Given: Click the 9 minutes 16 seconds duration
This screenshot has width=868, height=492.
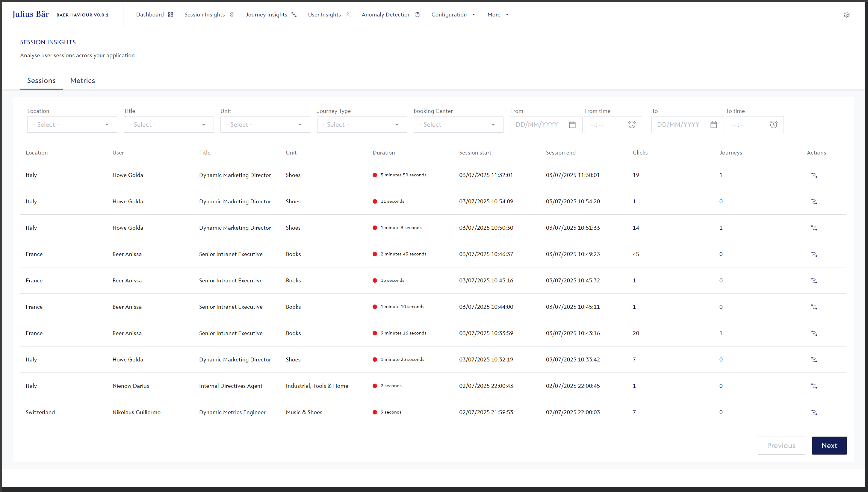Looking at the screenshot, I should coord(403,333).
